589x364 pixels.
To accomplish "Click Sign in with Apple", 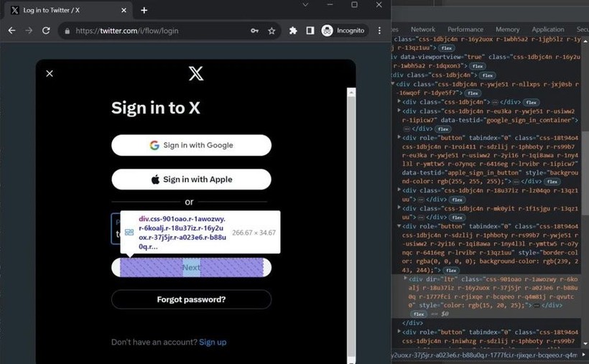I will point(191,179).
